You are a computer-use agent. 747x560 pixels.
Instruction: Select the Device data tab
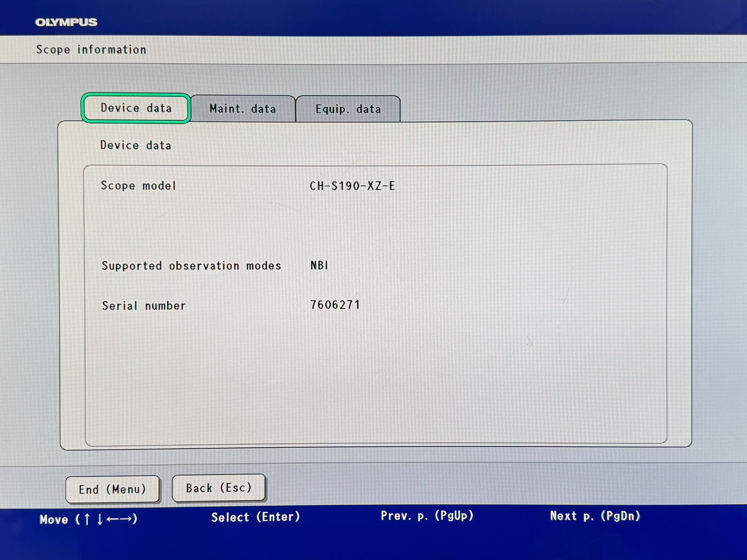click(136, 108)
